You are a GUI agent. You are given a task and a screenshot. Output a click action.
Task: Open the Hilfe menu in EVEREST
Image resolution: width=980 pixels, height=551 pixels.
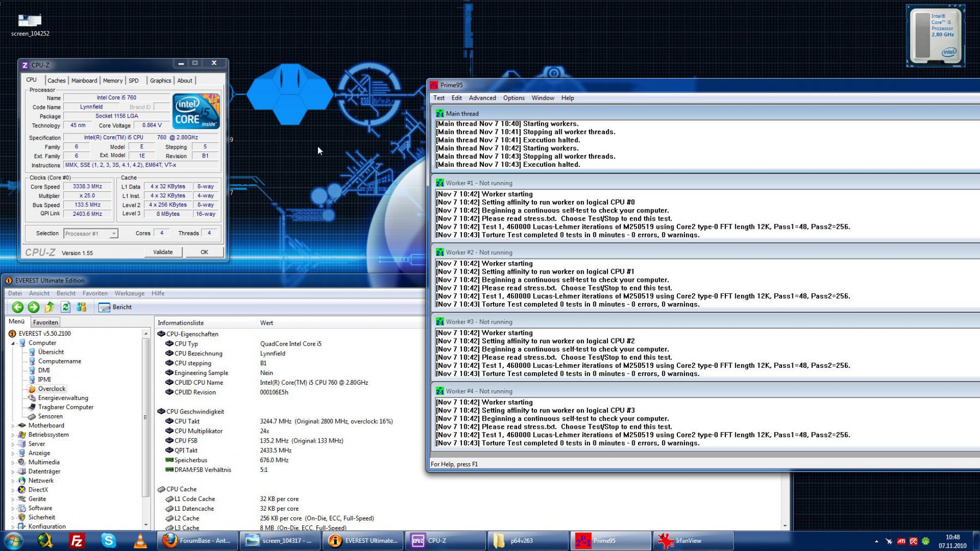point(158,293)
